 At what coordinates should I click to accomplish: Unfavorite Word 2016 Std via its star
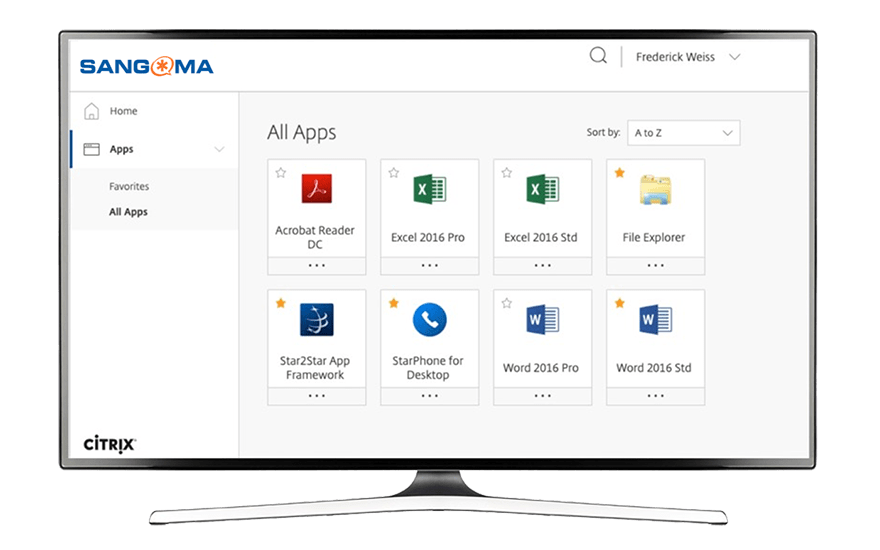(x=620, y=304)
